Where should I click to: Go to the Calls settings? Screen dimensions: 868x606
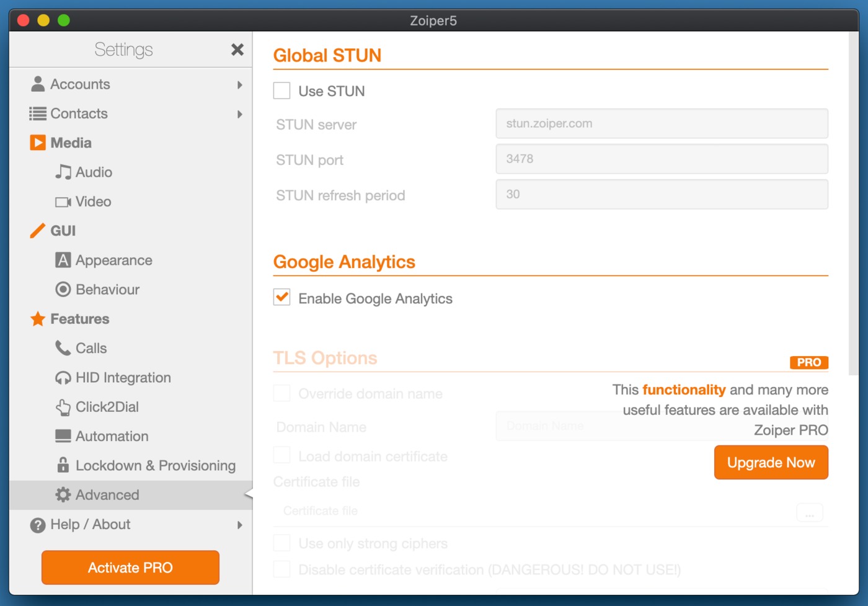131,348
